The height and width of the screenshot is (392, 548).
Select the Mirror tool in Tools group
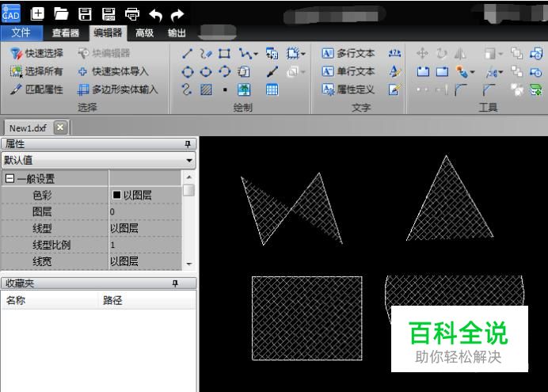coord(460,54)
